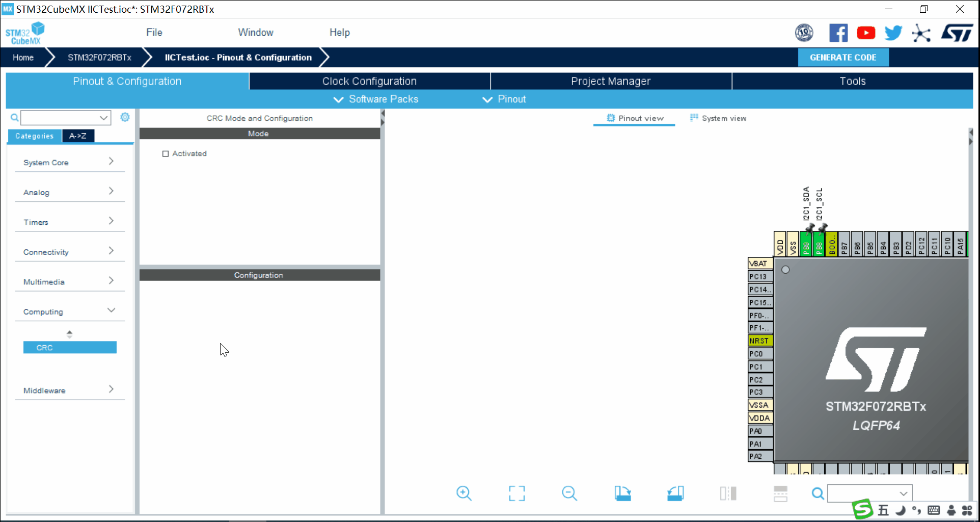The image size is (980, 522).
Task: Switch to the A->Z list tab
Action: click(78, 136)
